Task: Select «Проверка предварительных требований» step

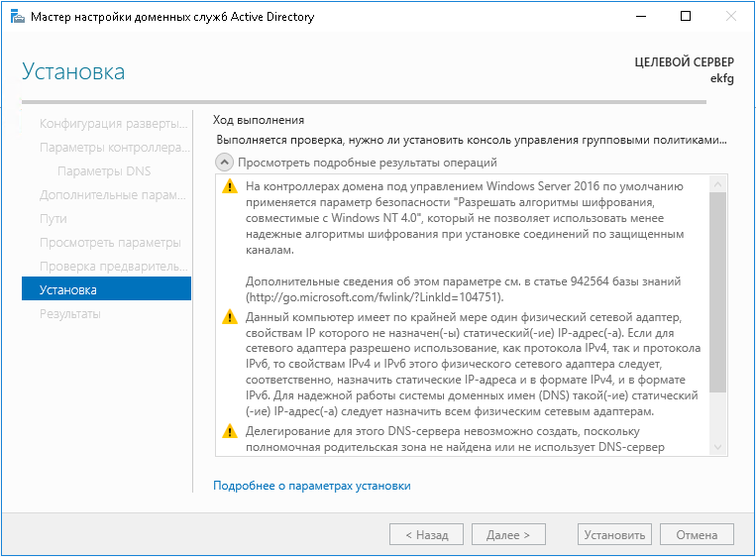Action: tap(113, 267)
